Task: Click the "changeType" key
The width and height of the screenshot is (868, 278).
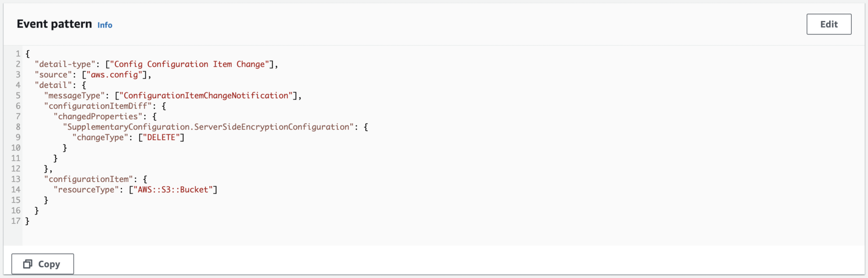Action: tap(100, 137)
